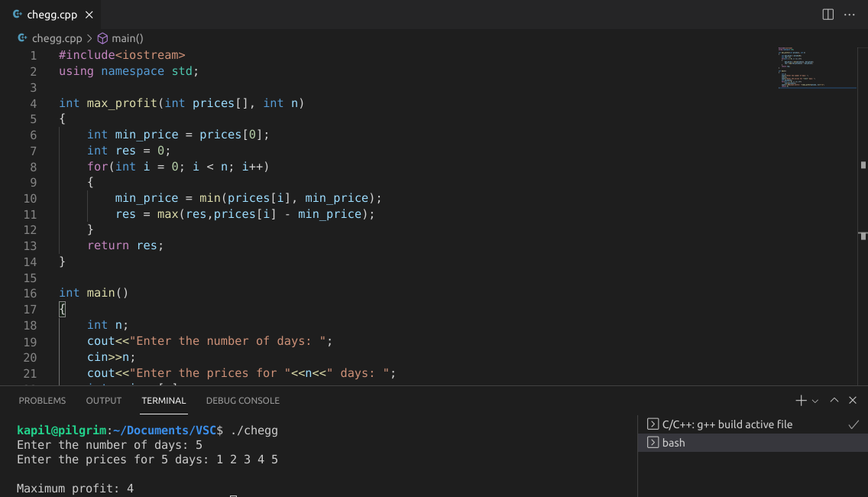868x497 pixels.
Task: Click the #include<iostream> line
Action: (x=121, y=55)
